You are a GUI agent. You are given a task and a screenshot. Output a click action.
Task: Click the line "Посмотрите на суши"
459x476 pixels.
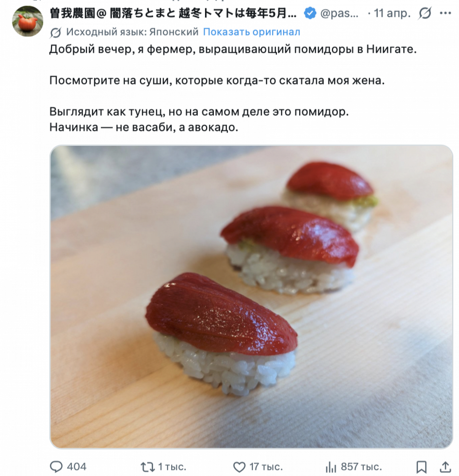(x=217, y=80)
